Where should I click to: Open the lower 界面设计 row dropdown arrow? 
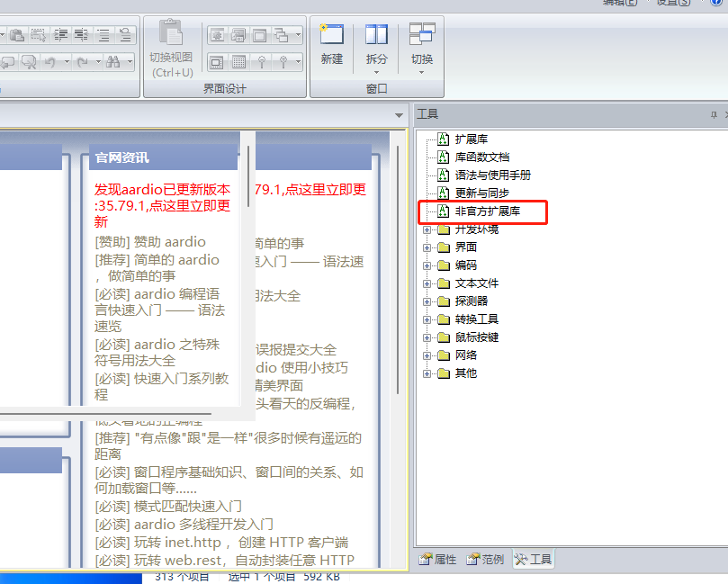tap(298, 62)
